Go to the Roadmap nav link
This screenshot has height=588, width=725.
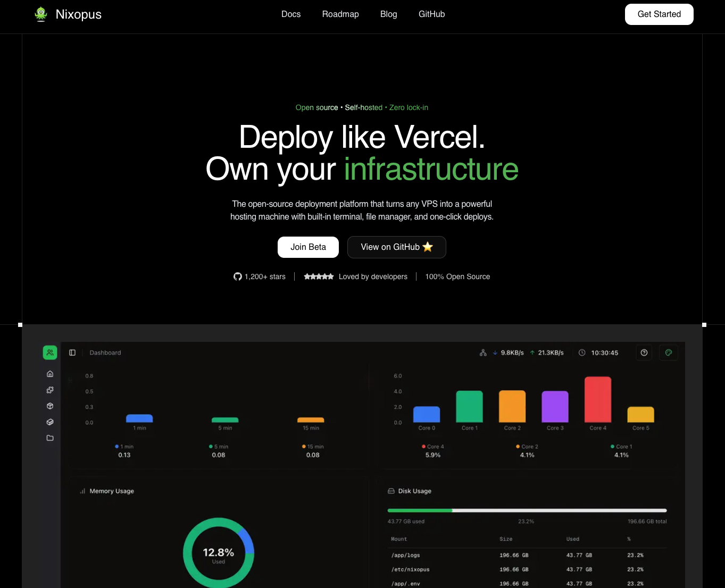(x=340, y=14)
